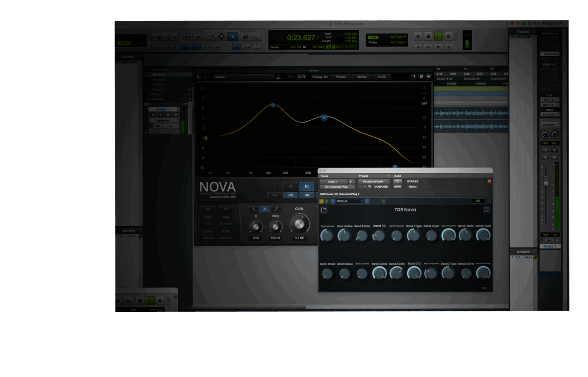Click the Band 2 Gain knob
588x377 pixels.
396,273
